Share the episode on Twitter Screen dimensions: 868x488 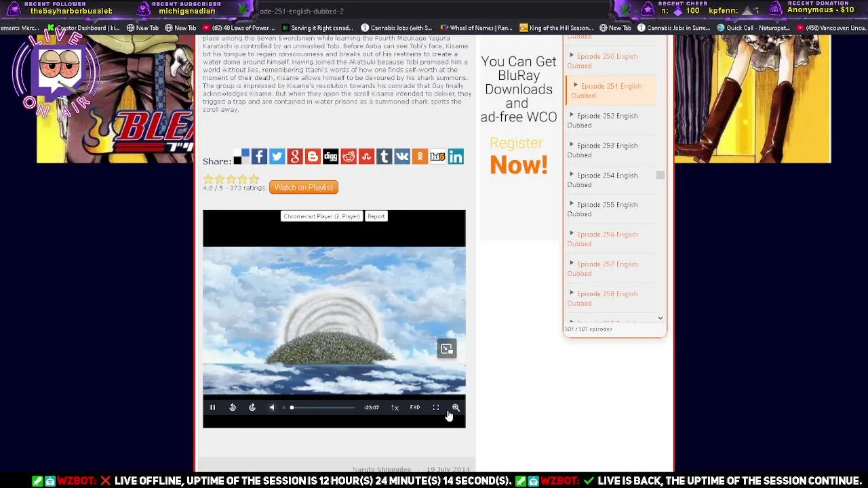(277, 157)
